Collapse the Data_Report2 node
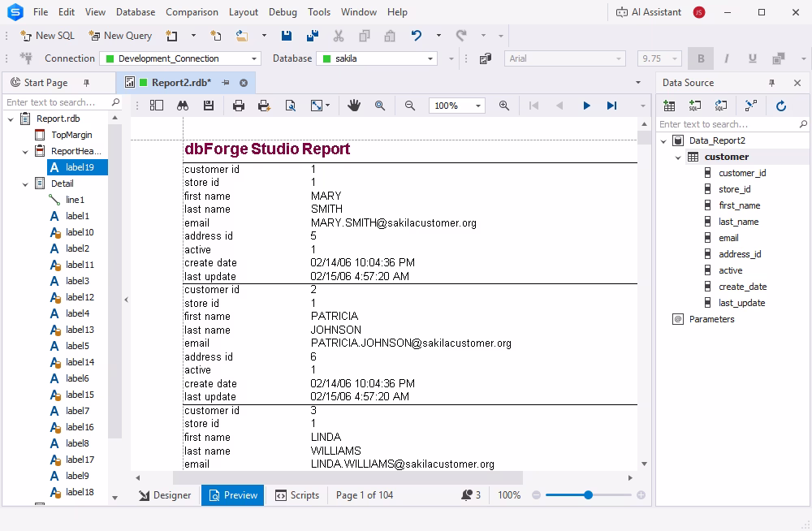Screen dimensions: 812x531 tap(663, 141)
